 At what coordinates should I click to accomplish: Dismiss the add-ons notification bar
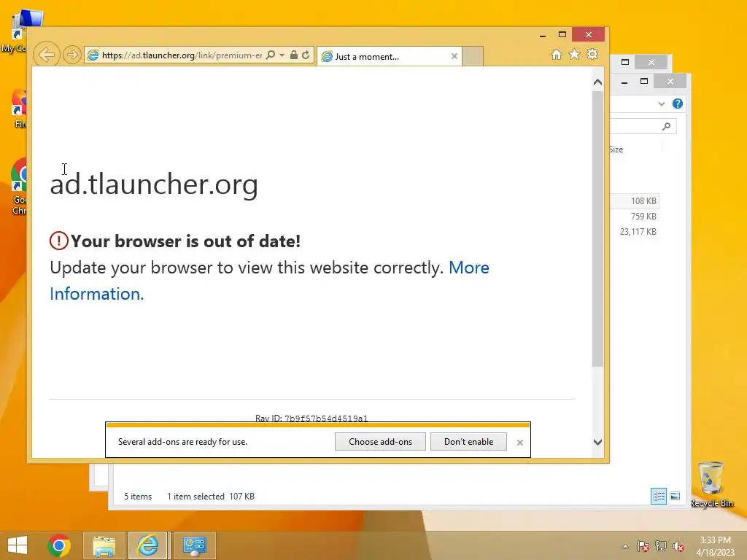[x=519, y=443]
